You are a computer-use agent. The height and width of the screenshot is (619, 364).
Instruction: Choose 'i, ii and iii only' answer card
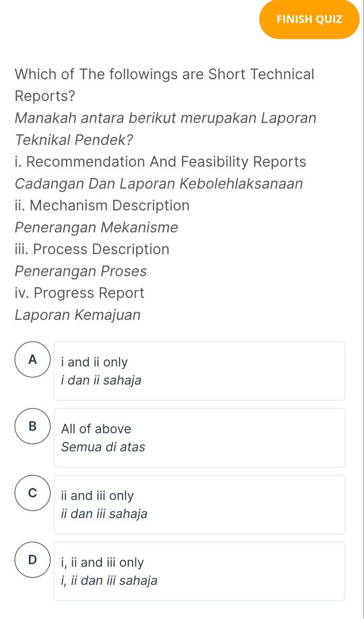[199, 571]
